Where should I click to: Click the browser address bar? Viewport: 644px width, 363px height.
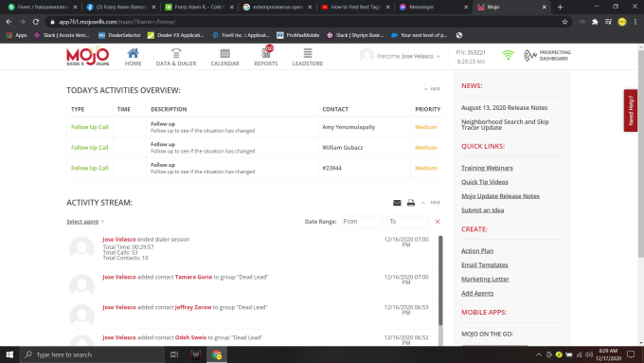point(303,22)
